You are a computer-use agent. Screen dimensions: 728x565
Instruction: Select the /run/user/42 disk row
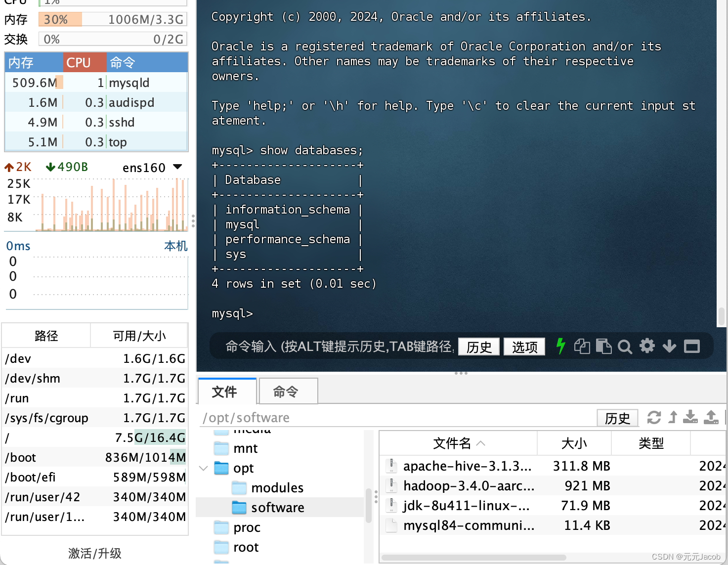(x=95, y=497)
